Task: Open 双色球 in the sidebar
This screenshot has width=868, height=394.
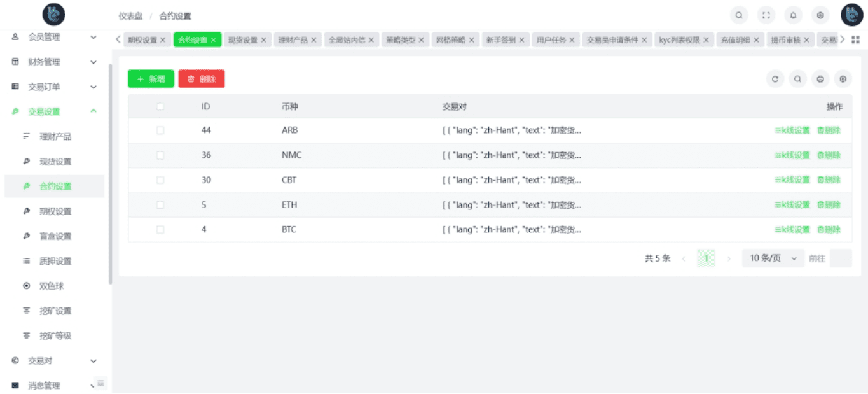Action: click(x=54, y=286)
